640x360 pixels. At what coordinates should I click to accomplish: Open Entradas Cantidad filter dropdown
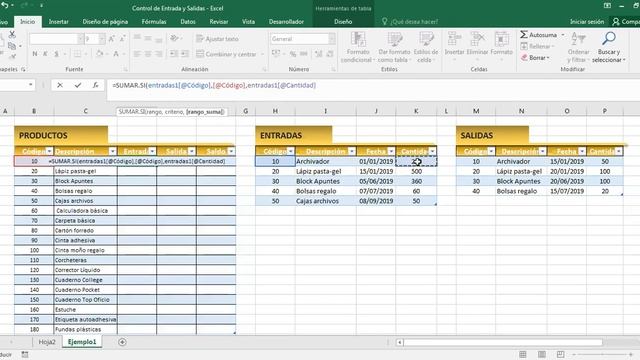point(432,151)
